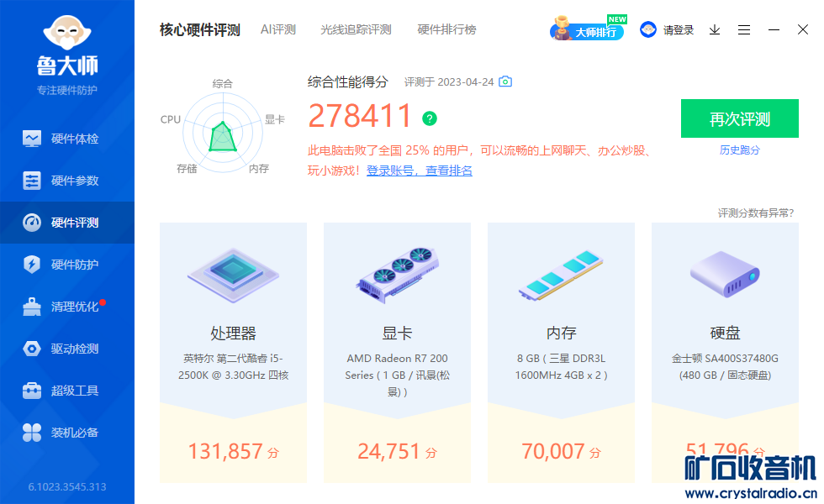Viewport: 824px width, 504px height.
Task: Click the graphics card illustration
Action: click(x=397, y=274)
